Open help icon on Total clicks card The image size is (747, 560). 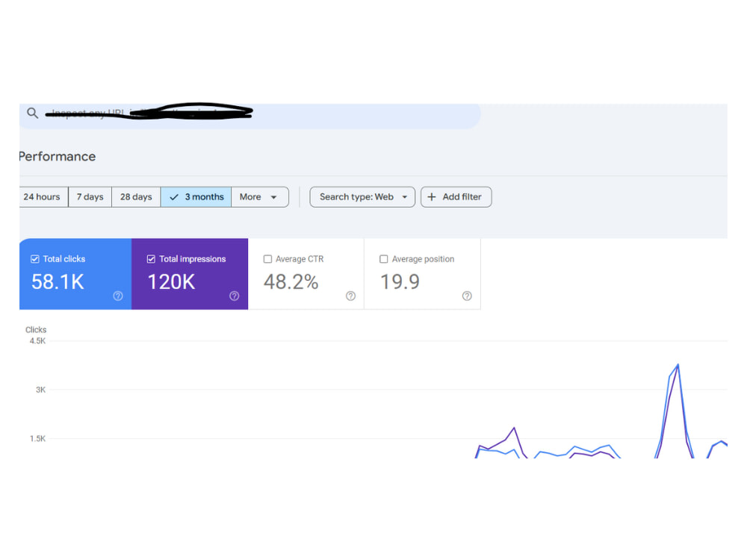[118, 296]
